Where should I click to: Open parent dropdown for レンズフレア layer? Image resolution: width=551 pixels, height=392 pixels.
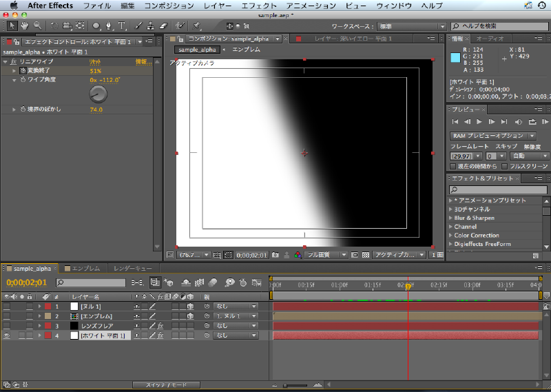[235, 325]
